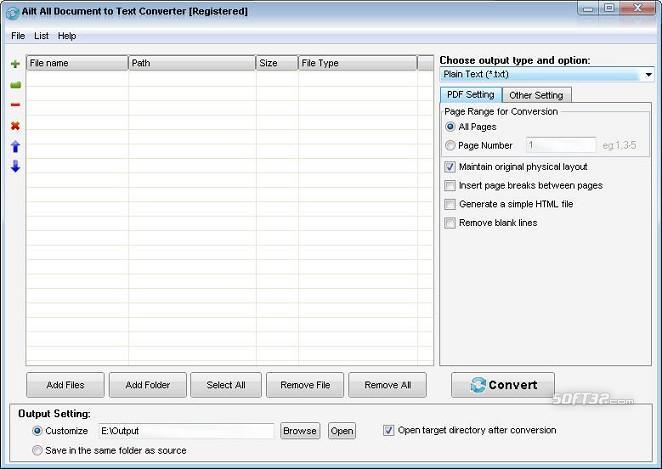Screen dimensions: 662x469
Task: Uncheck Maintain original physical layout
Action: tap(450, 167)
